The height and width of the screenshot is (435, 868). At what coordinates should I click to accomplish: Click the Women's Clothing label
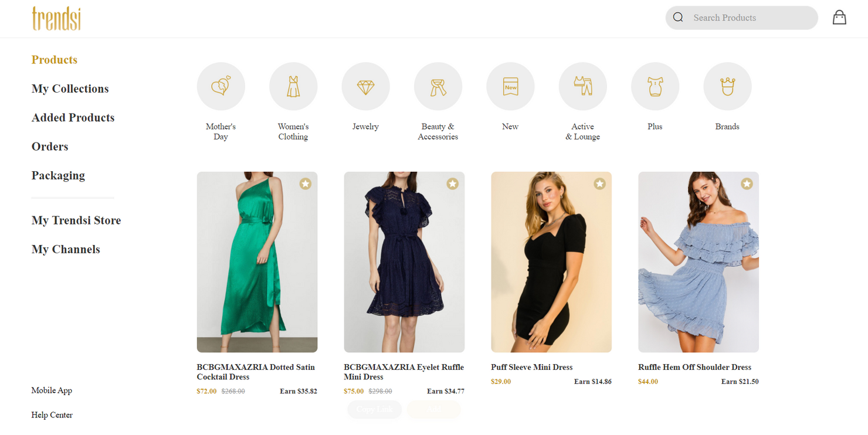pyautogui.click(x=293, y=131)
